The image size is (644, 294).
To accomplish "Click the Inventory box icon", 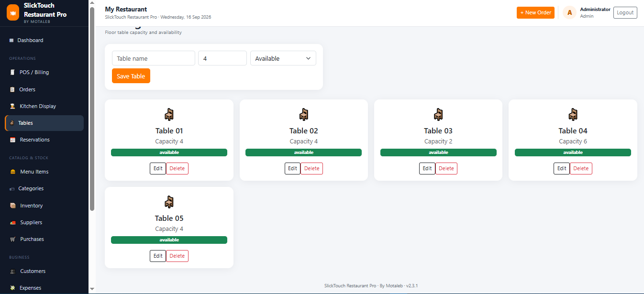I will click(12, 206).
